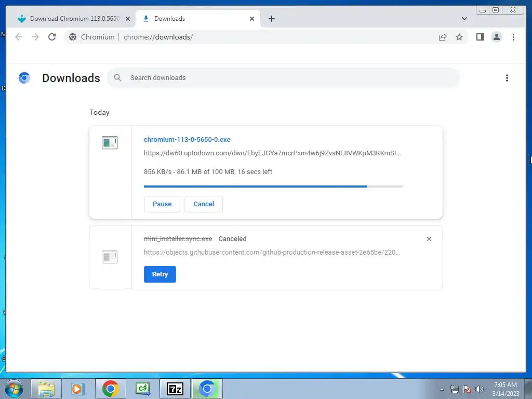532x399 pixels.
Task: Open the Chromium three-dot main menu
Action: 513,37
